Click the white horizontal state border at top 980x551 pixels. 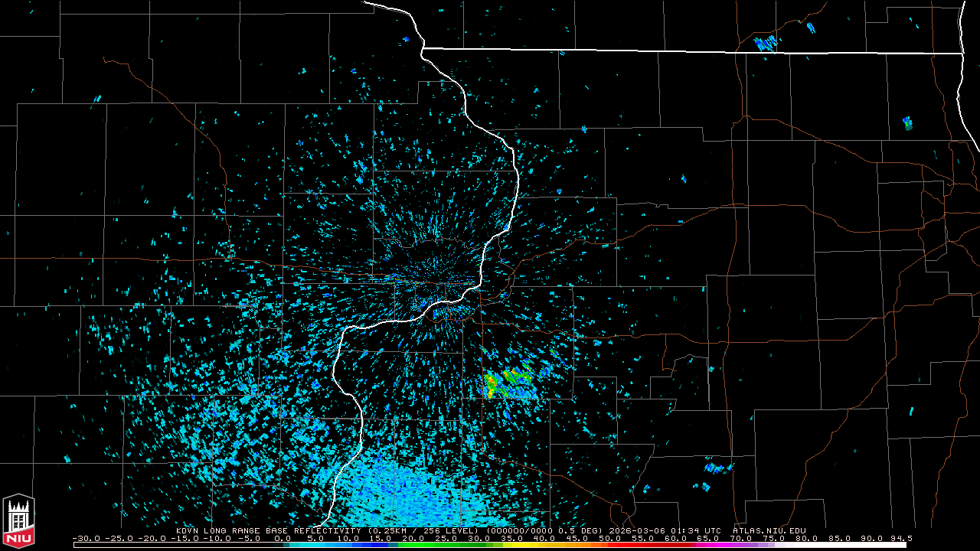click(x=689, y=51)
